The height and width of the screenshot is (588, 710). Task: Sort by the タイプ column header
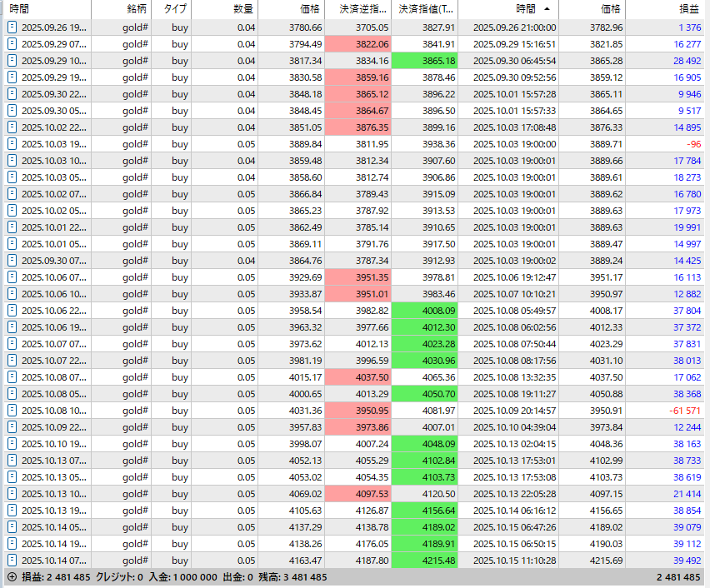point(171,9)
